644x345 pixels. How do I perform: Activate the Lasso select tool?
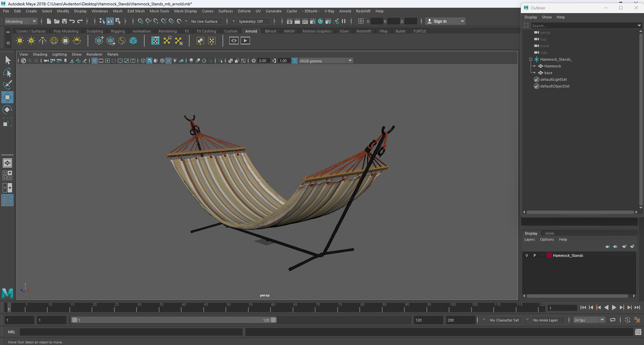point(7,72)
